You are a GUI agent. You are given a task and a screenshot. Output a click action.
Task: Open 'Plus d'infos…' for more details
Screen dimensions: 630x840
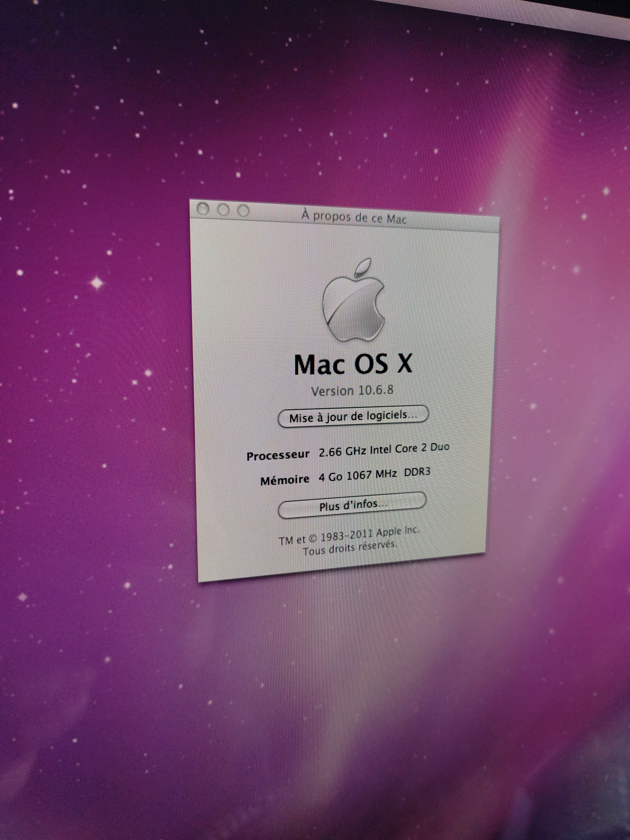click(x=352, y=505)
